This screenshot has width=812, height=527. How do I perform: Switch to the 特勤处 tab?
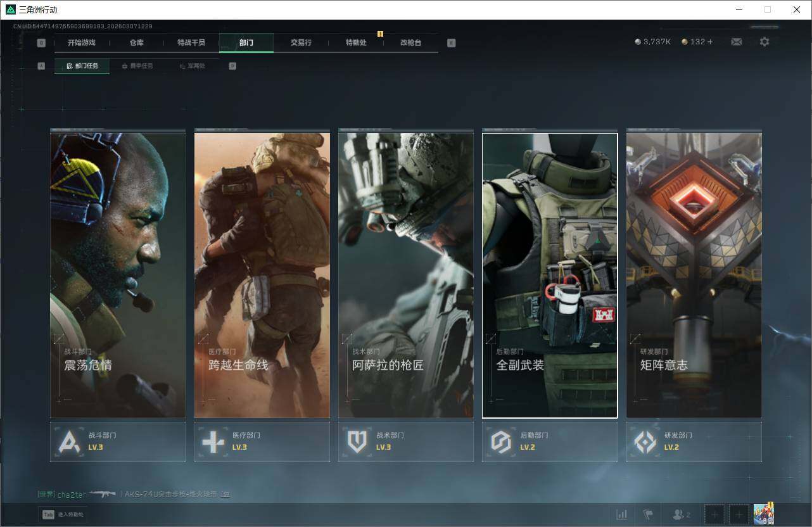click(x=356, y=42)
